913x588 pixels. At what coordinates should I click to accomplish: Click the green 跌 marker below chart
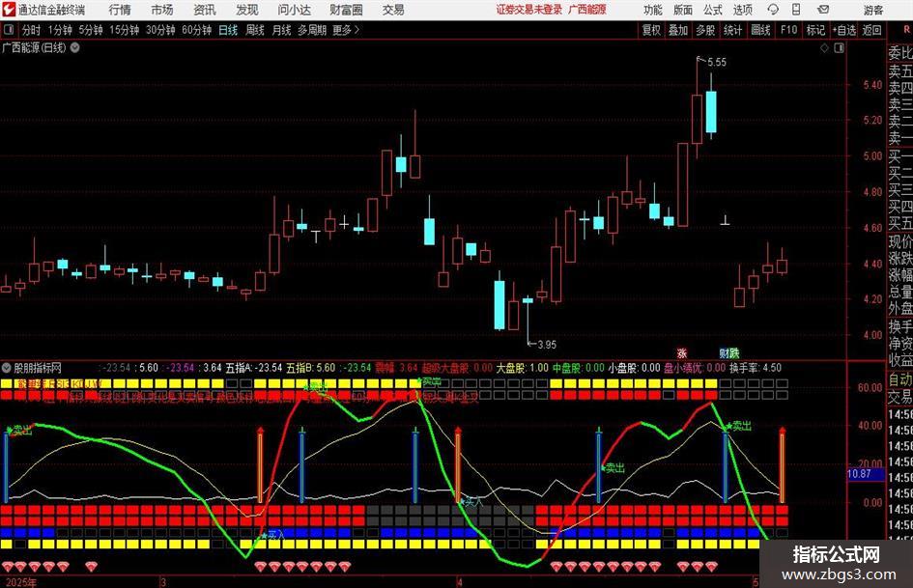734,353
